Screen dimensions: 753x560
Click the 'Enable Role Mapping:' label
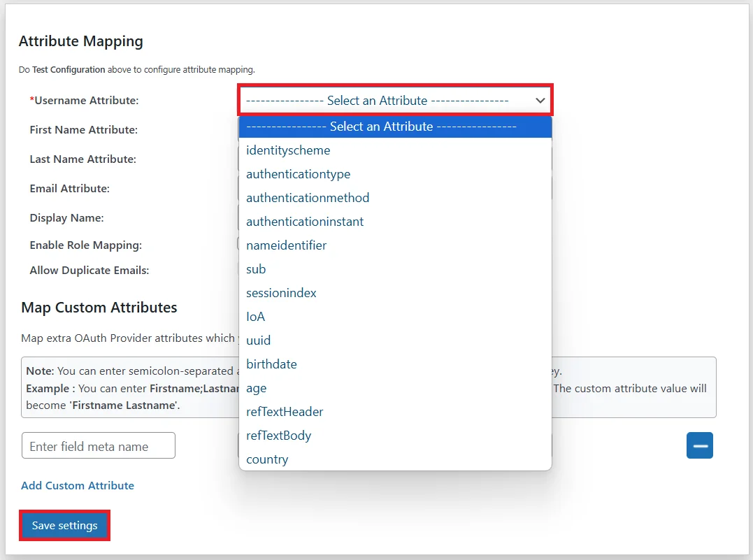pos(86,245)
